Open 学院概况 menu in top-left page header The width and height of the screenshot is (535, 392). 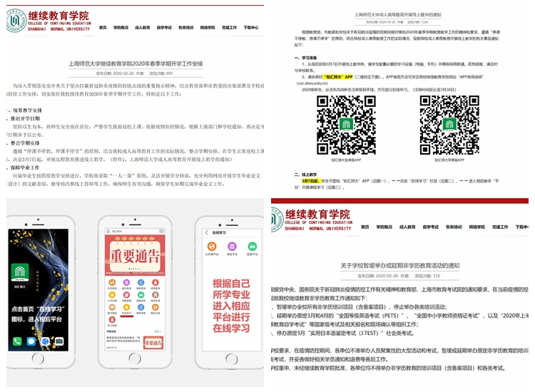coord(126,27)
